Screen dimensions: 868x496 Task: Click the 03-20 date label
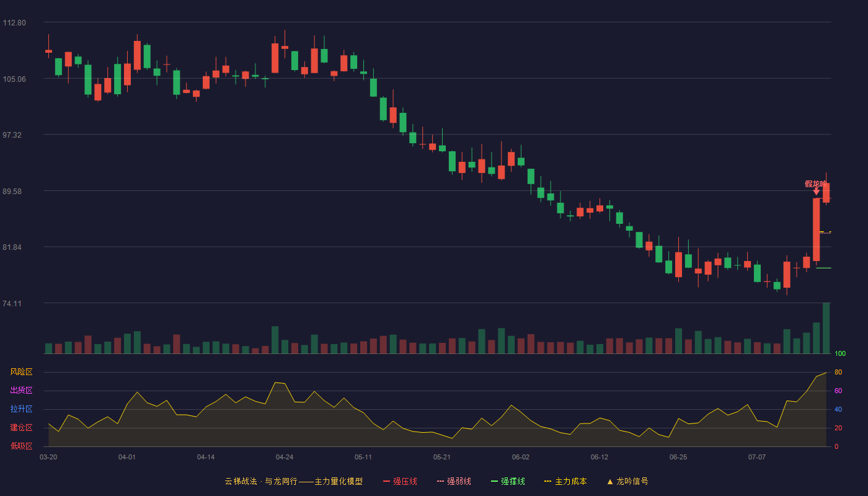click(48, 457)
